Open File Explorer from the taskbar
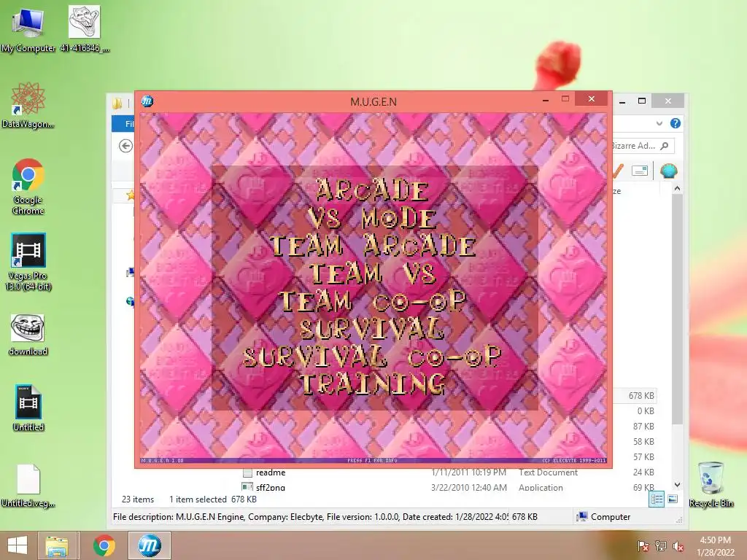Image resolution: width=747 pixels, height=560 pixels. 57,545
